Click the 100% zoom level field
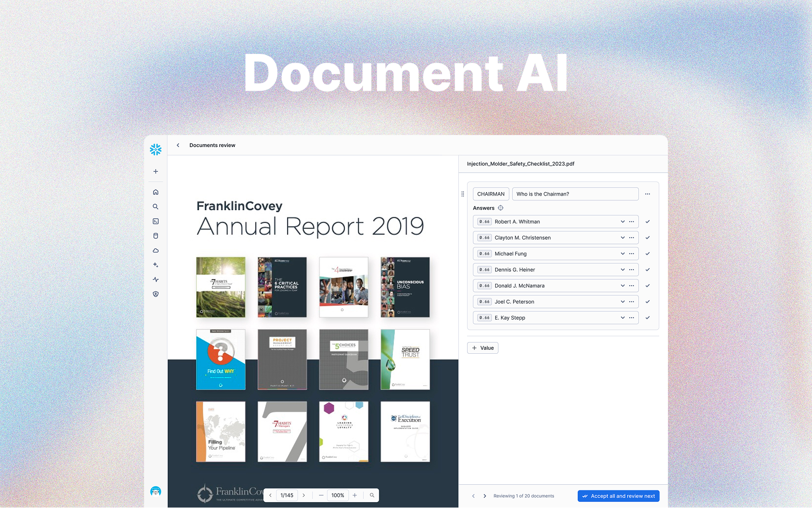The width and height of the screenshot is (812, 508). (x=338, y=495)
